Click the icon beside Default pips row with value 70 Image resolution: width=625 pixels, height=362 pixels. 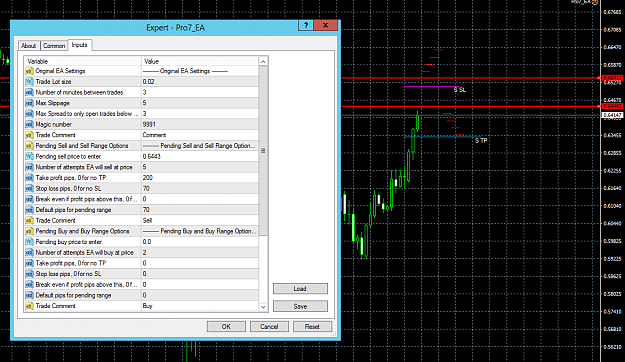(x=29, y=210)
